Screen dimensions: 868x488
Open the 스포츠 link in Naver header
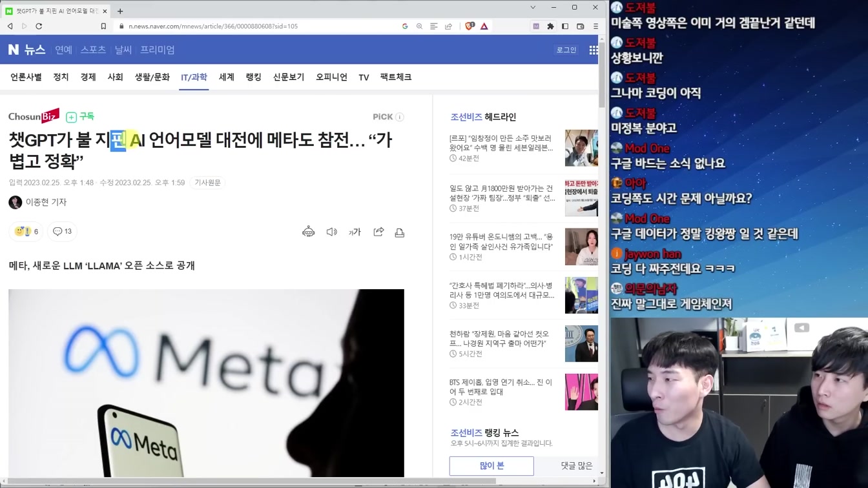[x=93, y=50]
